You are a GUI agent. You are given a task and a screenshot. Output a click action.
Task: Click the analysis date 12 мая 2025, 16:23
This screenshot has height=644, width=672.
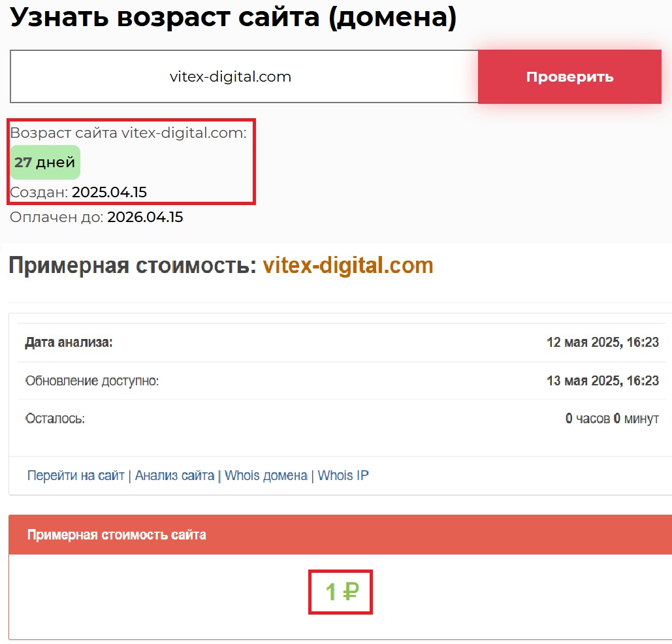point(602,342)
